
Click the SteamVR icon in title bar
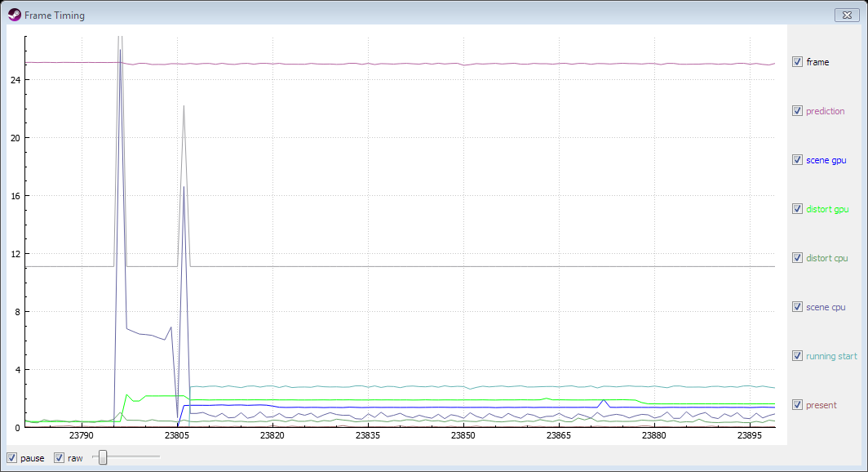tap(15, 15)
